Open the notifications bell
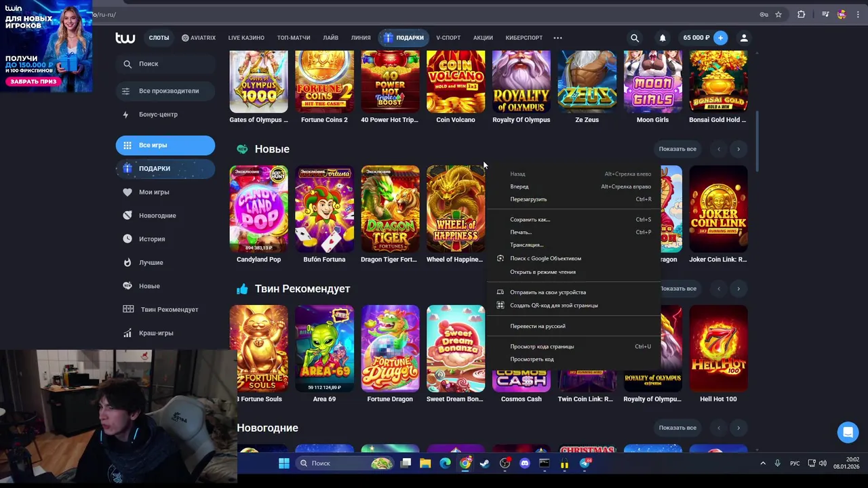868x488 pixels. coord(663,38)
